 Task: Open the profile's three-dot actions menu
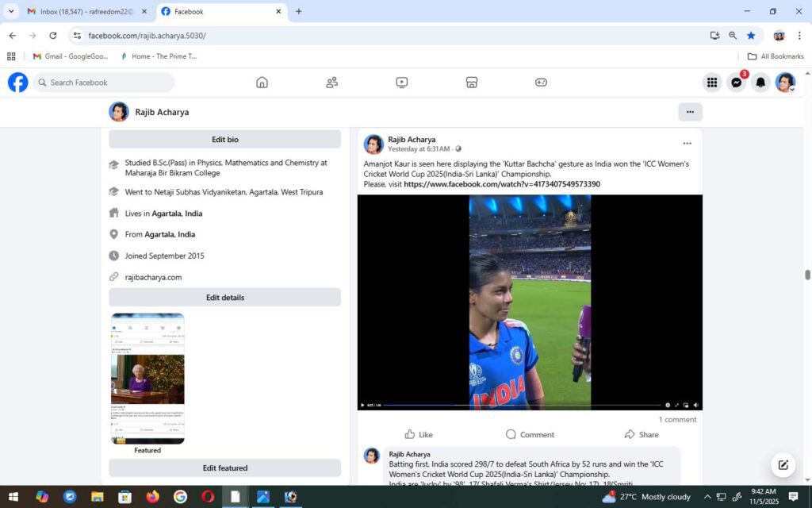690,112
